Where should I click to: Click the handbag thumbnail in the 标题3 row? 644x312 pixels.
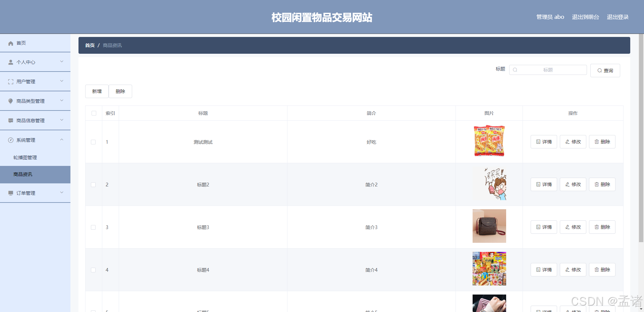coord(489,226)
